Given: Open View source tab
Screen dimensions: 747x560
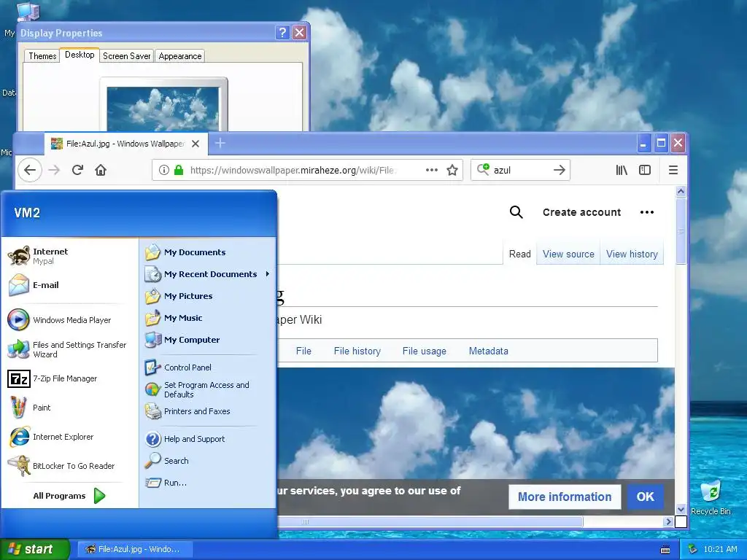Looking at the screenshot, I should (x=568, y=254).
